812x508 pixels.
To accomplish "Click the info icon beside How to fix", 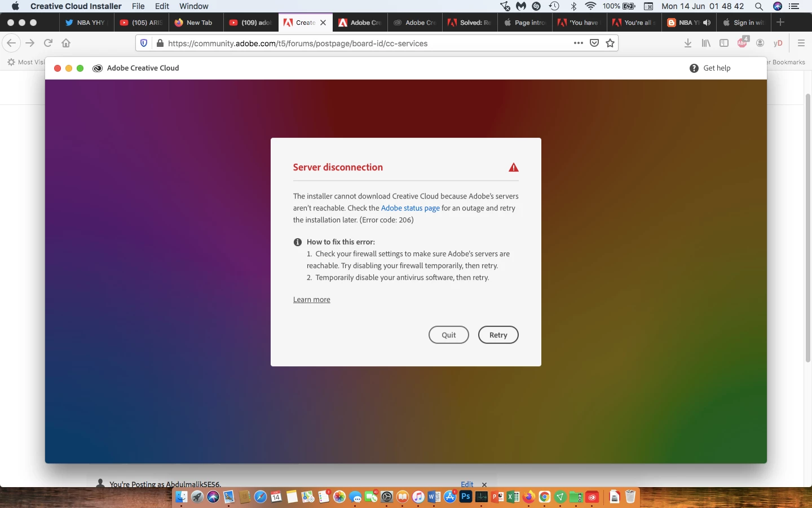I will click(297, 242).
